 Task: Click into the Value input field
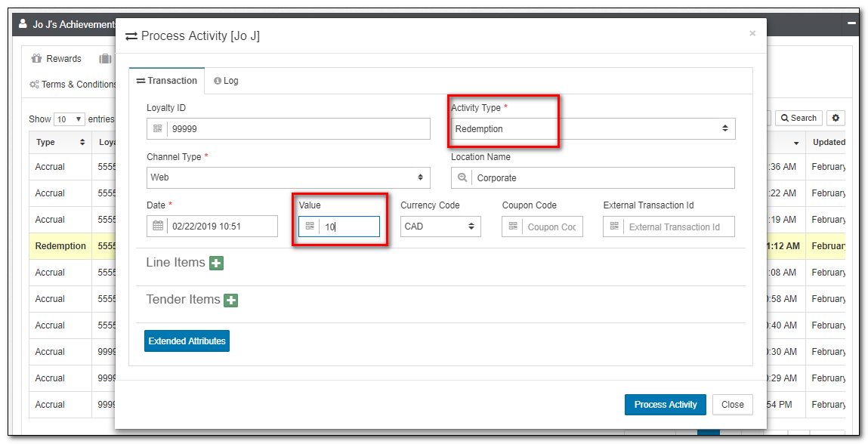click(348, 227)
